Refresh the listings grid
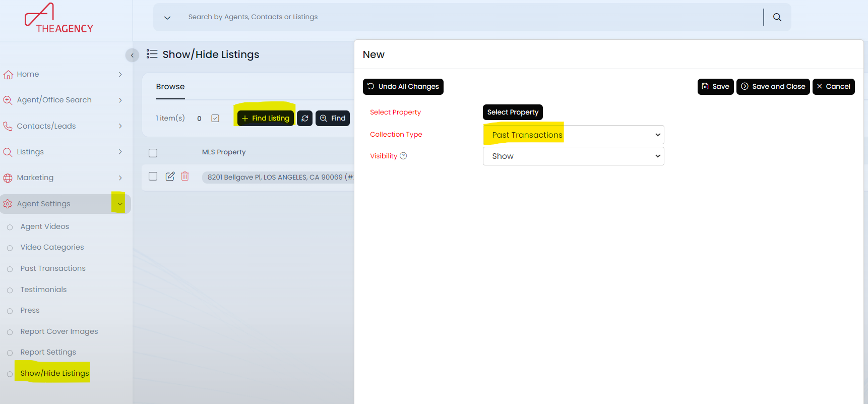This screenshot has height=404, width=868. [305, 118]
